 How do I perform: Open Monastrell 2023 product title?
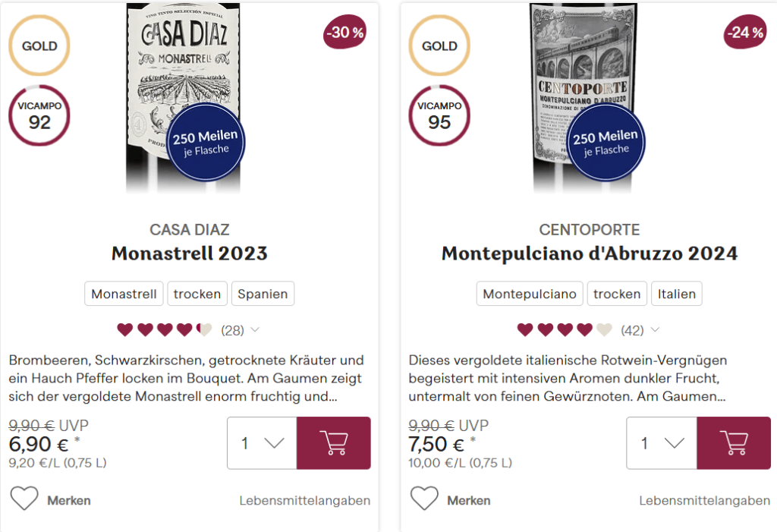point(190,253)
